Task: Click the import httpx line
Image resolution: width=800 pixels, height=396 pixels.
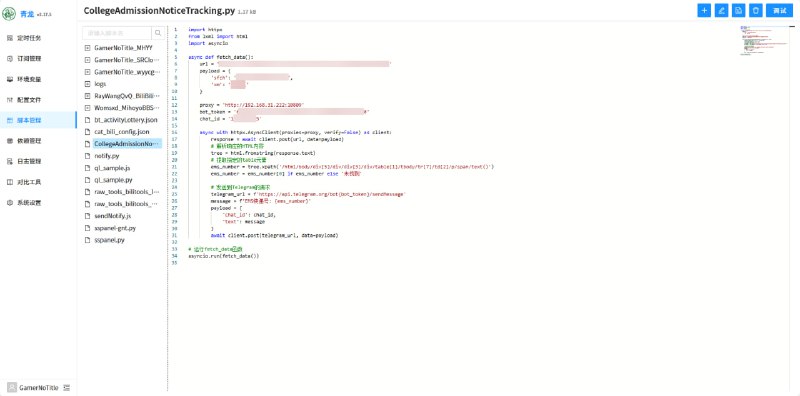Action: click(205, 30)
